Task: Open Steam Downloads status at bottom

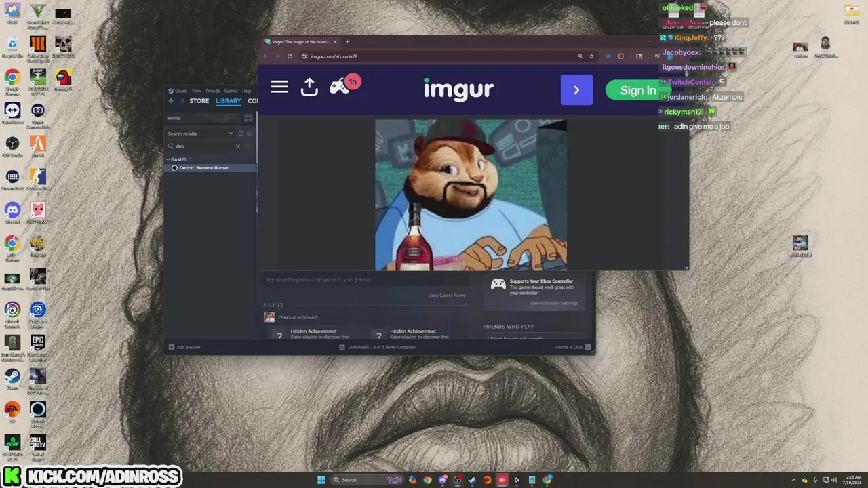Action: (377, 347)
